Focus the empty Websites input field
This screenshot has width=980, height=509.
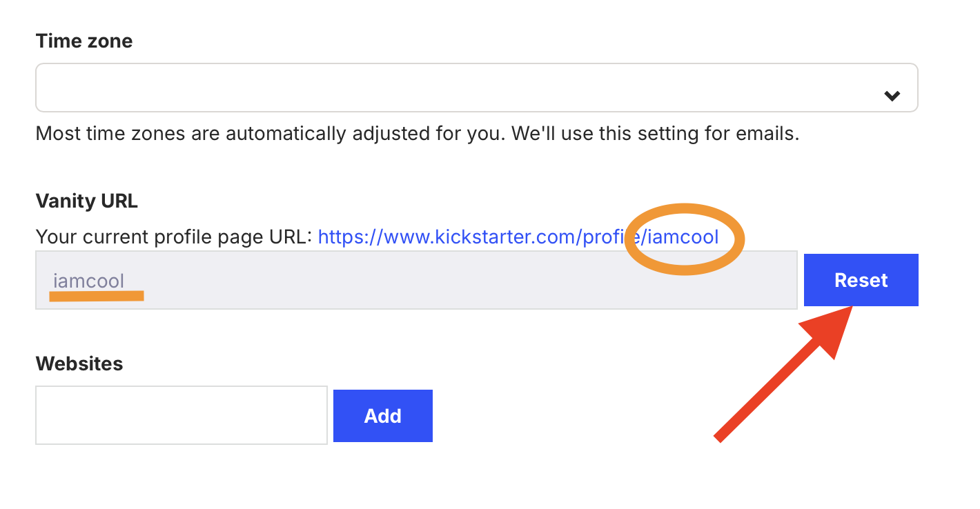point(181,415)
